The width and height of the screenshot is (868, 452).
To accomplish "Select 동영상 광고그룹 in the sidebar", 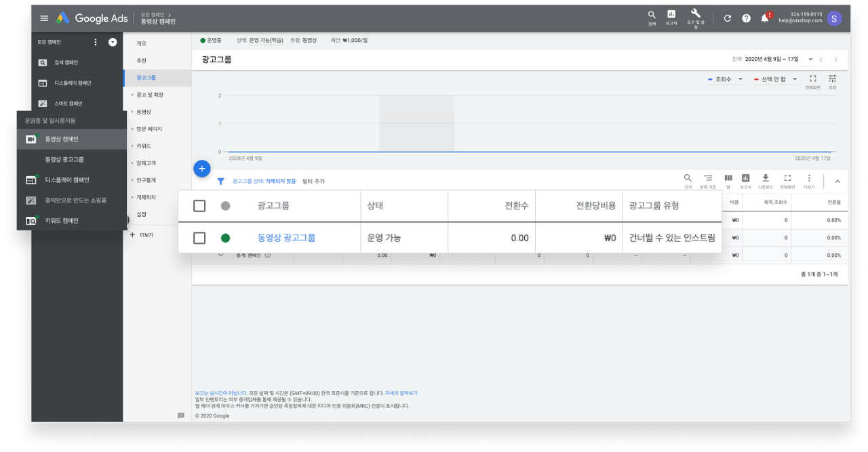I will point(64,160).
